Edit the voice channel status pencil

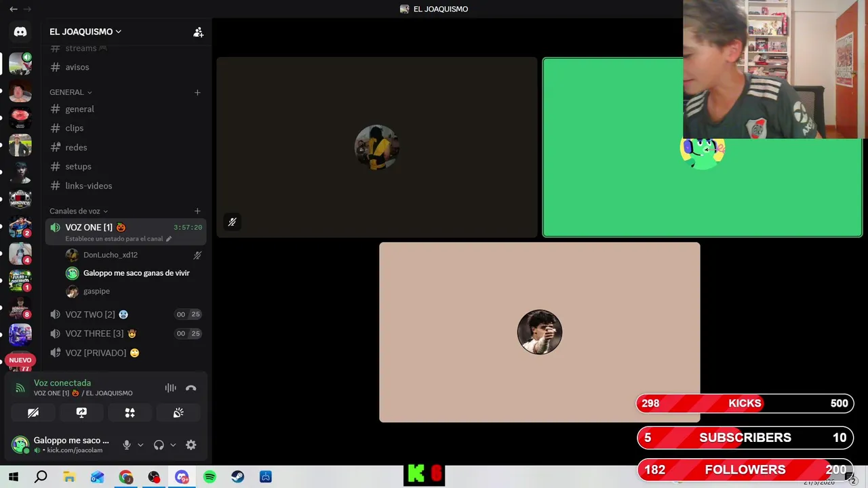(x=169, y=239)
